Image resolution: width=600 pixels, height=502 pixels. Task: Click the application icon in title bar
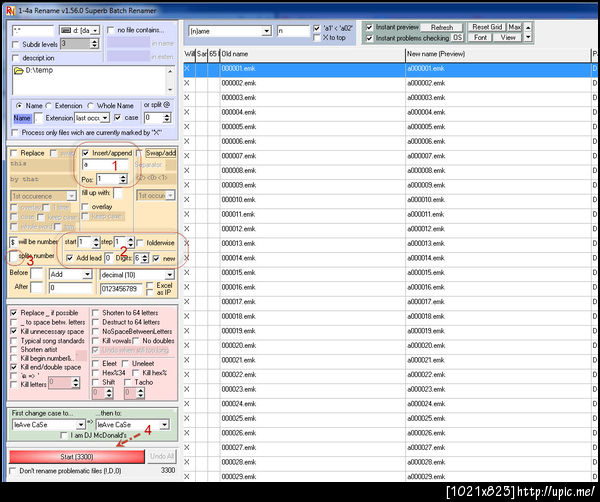[10, 11]
